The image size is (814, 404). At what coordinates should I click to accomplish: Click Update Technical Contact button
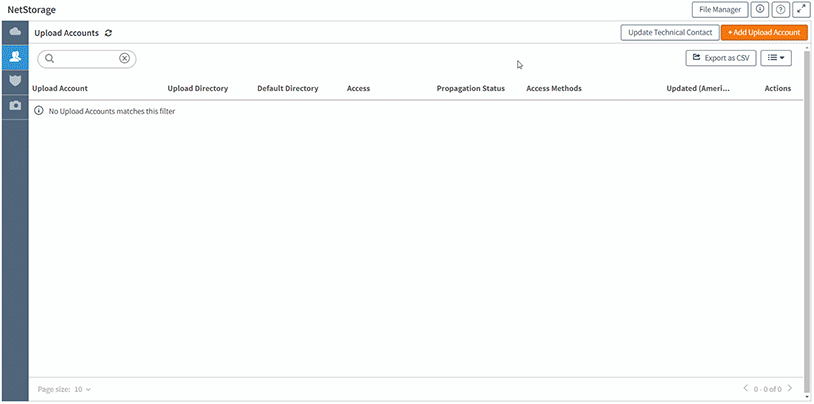[669, 33]
